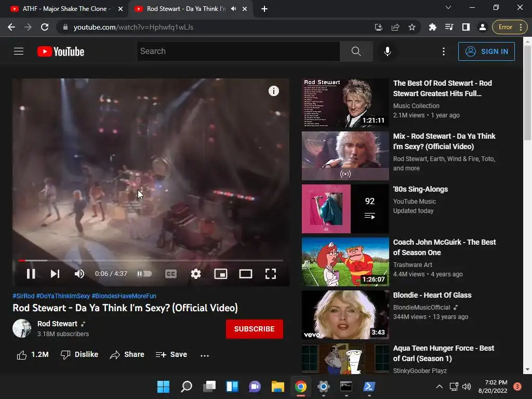The height and width of the screenshot is (399, 532).
Task: Go back in browser
Action: coord(11,27)
